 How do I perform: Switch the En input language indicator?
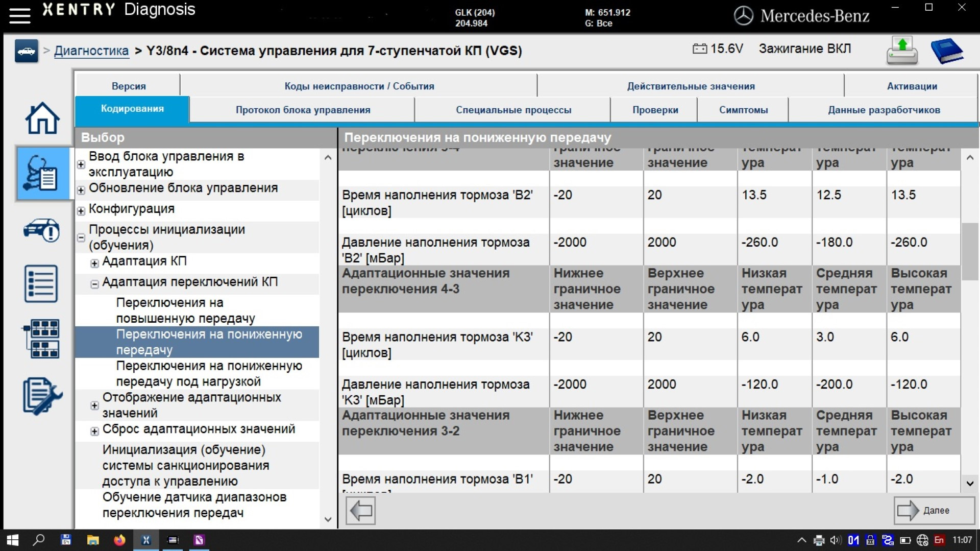tap(939, 540)
